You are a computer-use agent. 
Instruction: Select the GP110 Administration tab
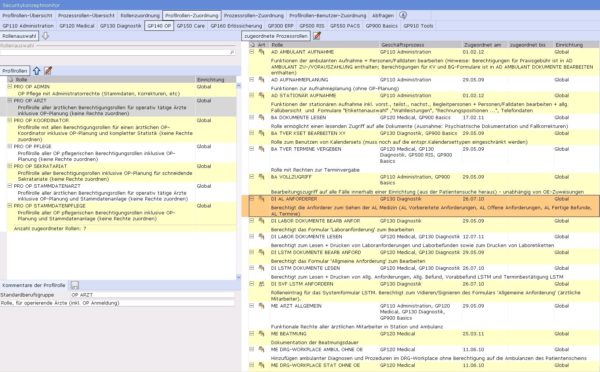28,26
